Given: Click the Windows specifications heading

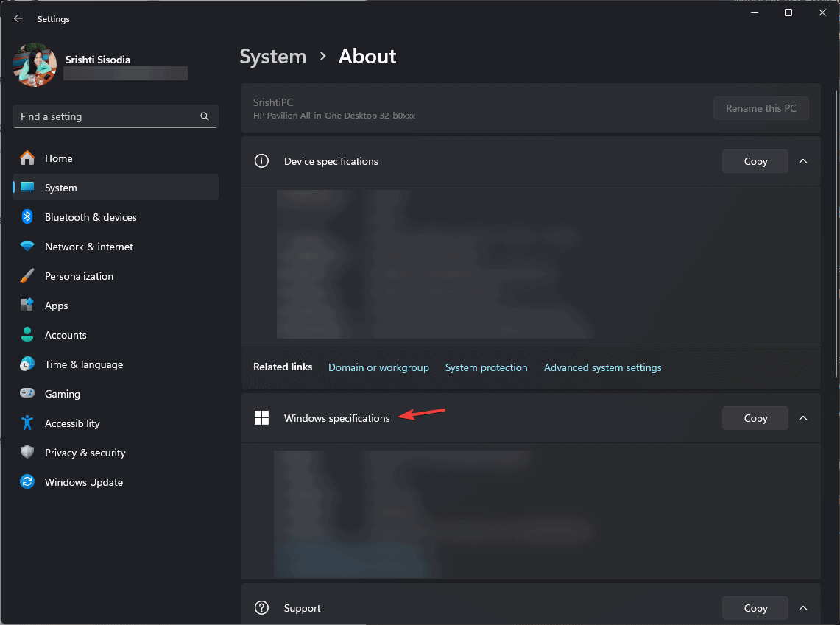Looking at the screenshot, I should [x=337, y=418].
